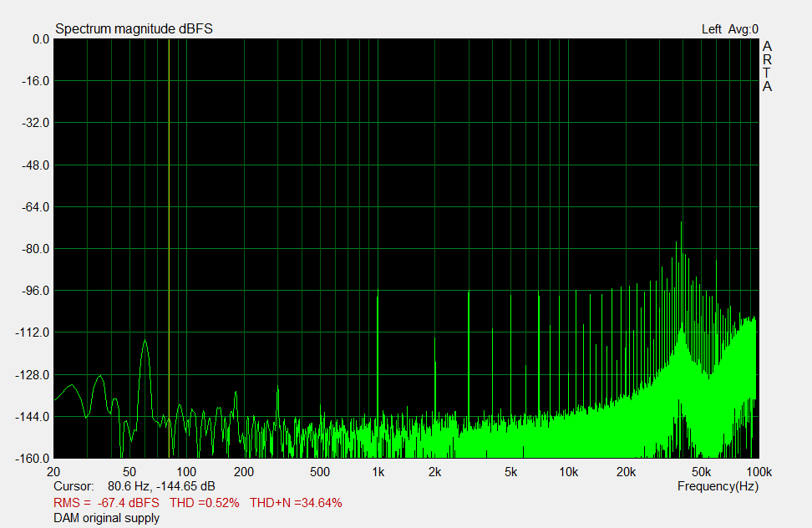This screenshot has height=528, width=812.
Task: Click the '10k' frequency axis label
Action: tap(569, 472)
